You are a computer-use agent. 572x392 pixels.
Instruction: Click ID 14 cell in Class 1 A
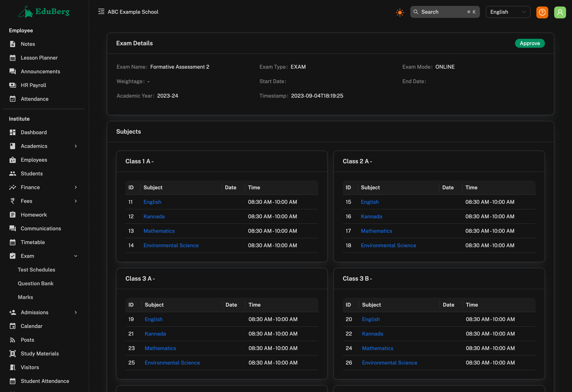click(131, 246)
